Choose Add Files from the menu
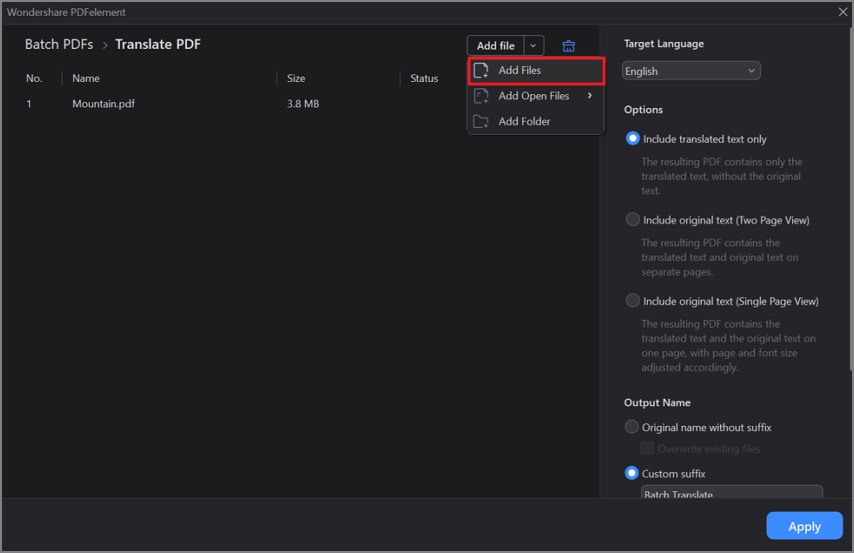Image resolution: width=854 pixels, height=553 pixels. click(520, 71)
